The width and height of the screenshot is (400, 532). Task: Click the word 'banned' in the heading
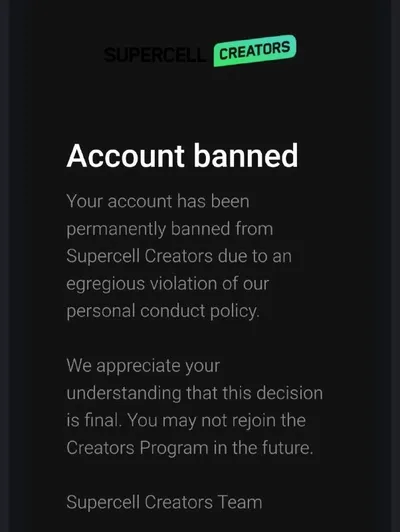click(x=246, y=156)
